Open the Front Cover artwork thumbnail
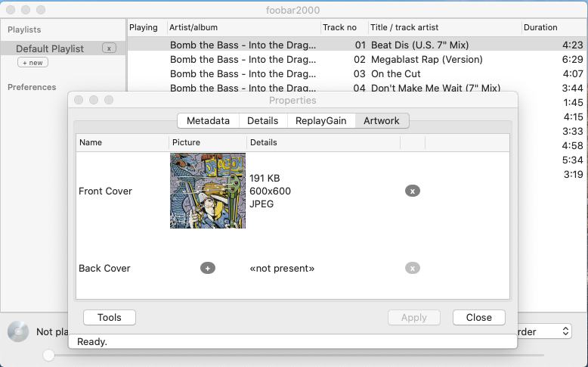 click(208, 191)
